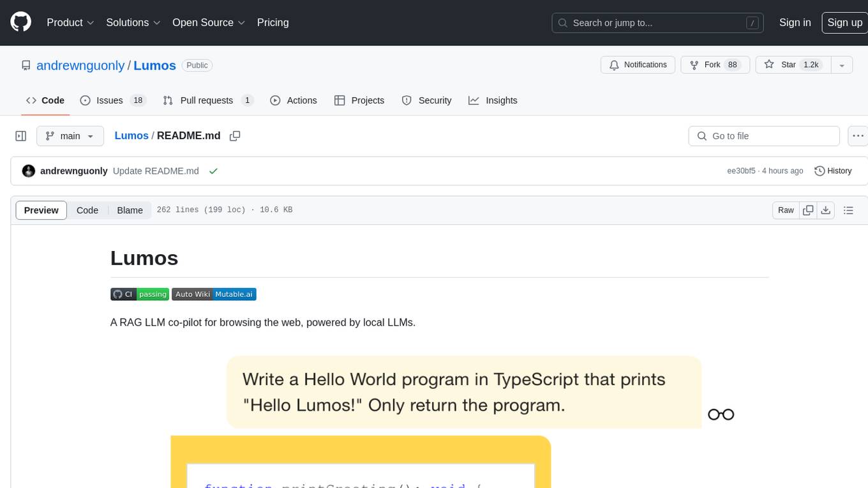Switch to Blame view

(130, 210)
